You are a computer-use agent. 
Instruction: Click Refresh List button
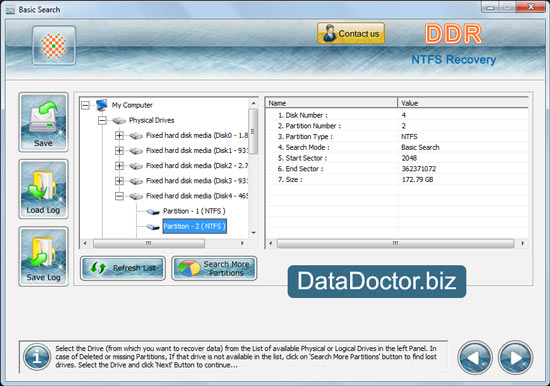(123, 268)
